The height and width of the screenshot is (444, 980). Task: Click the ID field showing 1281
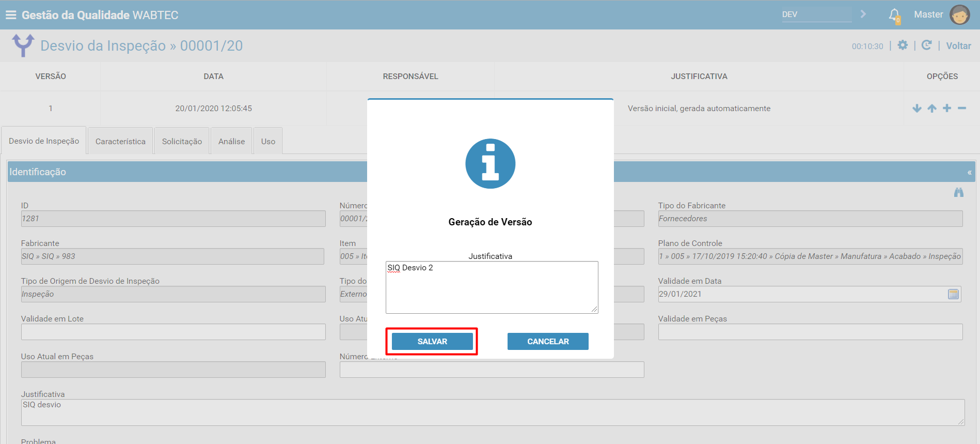173,219
